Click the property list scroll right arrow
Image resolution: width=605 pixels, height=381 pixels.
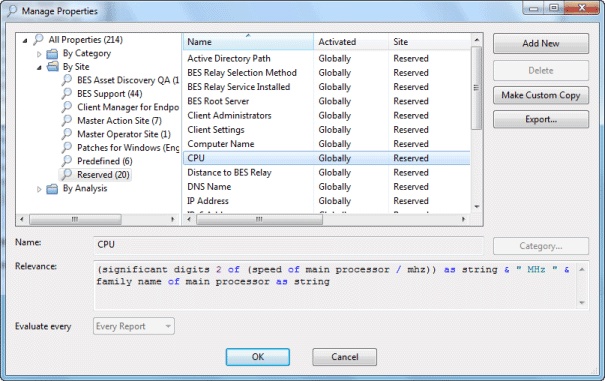coord(463,219)
